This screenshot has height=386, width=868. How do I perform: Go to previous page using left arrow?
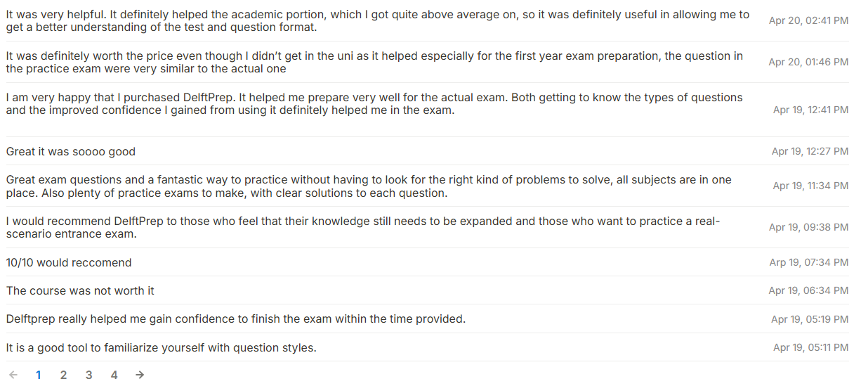click(13, 375)
